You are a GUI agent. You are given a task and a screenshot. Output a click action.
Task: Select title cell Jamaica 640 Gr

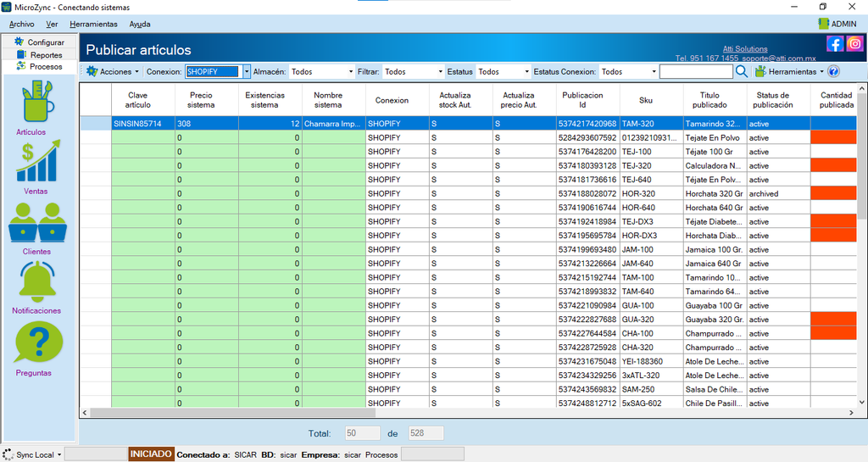(x=715, y=264)
